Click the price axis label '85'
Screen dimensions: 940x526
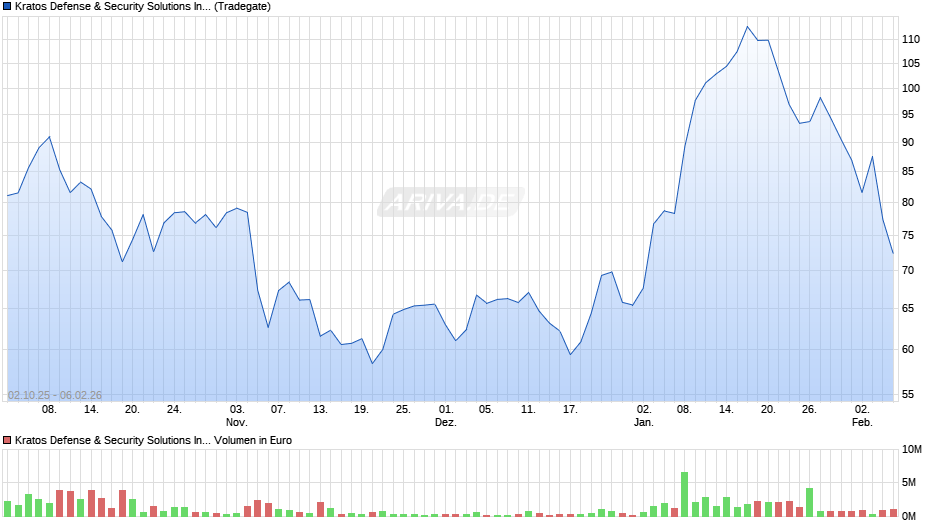[x=908, y=172]
